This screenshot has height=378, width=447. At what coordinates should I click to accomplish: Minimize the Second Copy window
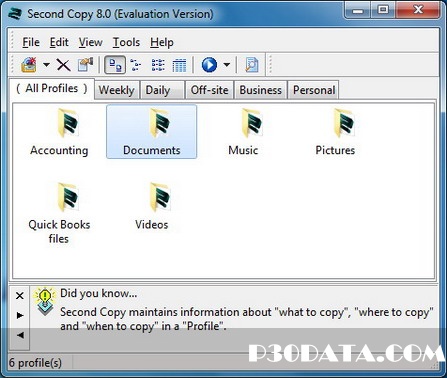[358, 11]
